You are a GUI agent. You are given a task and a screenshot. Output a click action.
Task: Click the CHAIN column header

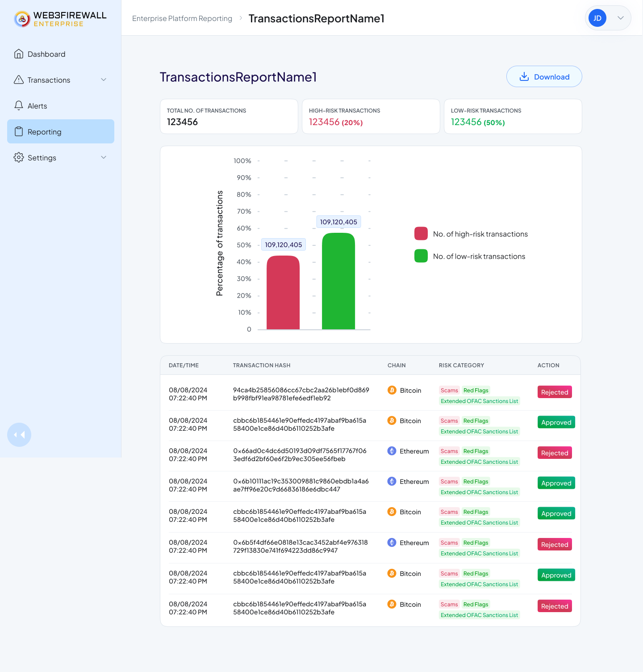pos(397,365)
